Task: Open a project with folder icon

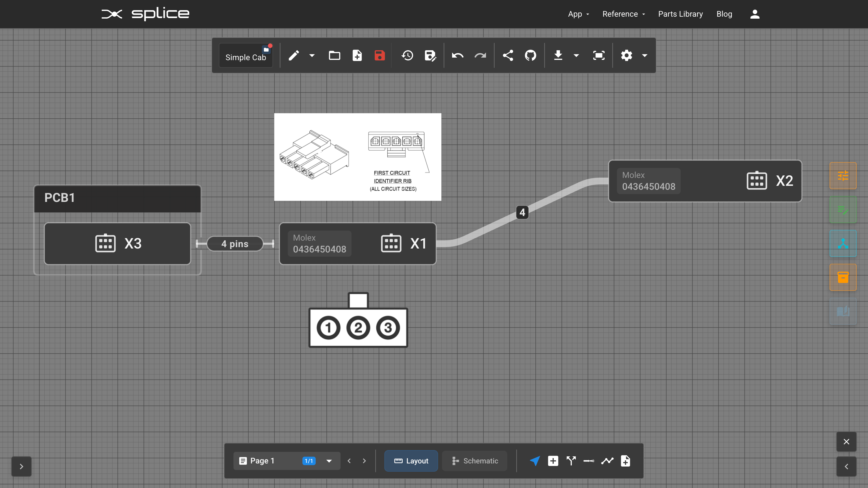Action: [334, 55]
